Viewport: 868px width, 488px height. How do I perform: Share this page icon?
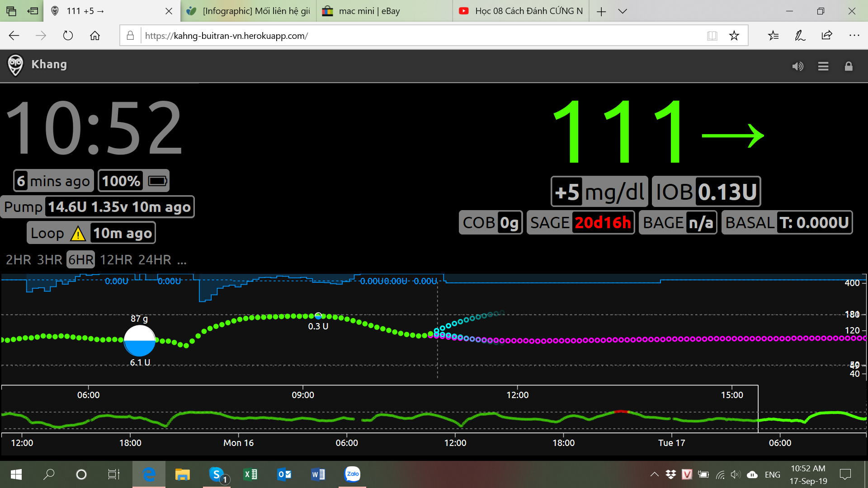coord(827,36)
